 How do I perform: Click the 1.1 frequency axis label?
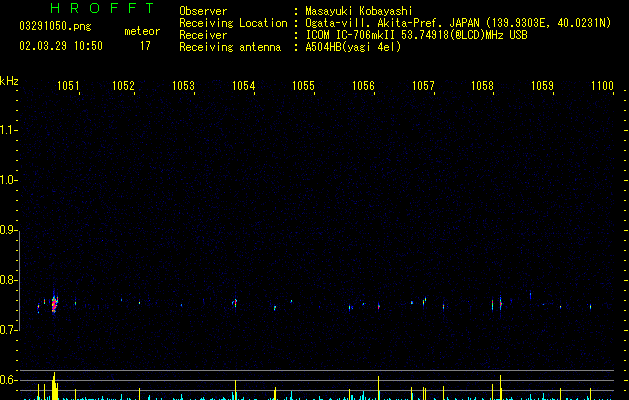point(8,130)
